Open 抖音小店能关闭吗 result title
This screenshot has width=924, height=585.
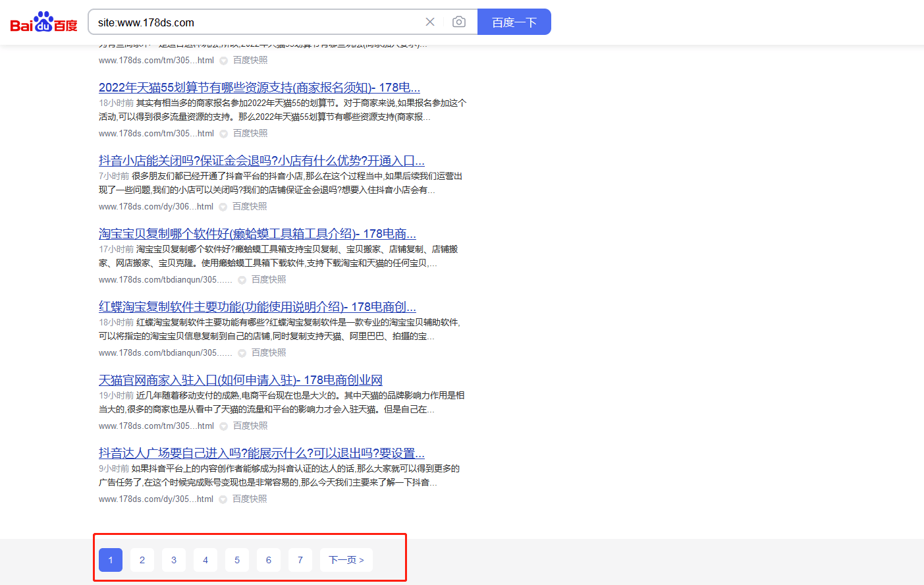(261, 160)
